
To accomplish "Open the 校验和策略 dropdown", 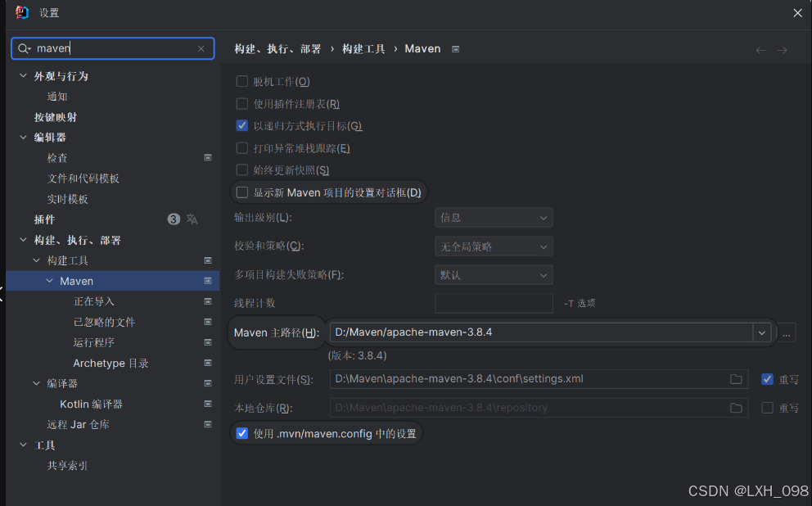I will coord(494,246).
